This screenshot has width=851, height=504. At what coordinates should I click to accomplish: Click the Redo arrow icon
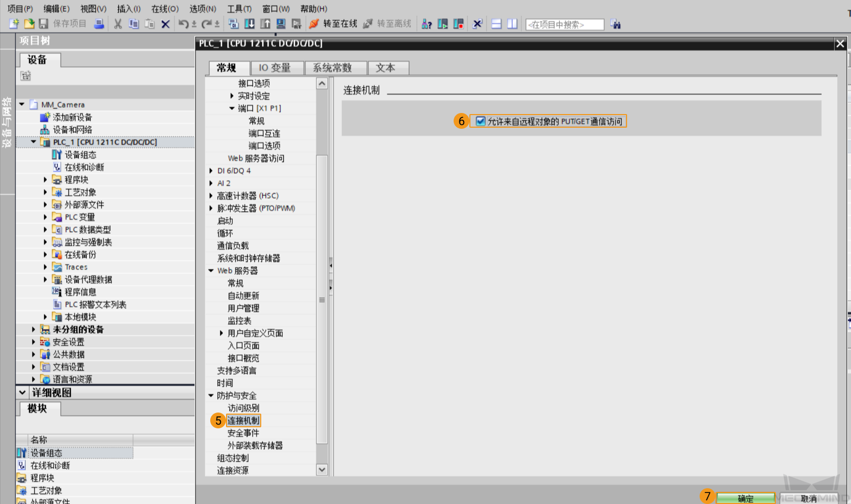[207, 24]
